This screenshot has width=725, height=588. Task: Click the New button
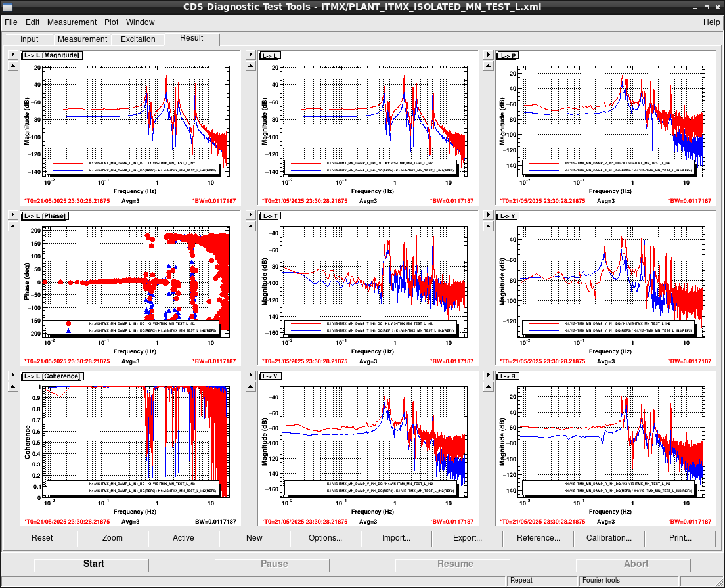tap(254, 538)
